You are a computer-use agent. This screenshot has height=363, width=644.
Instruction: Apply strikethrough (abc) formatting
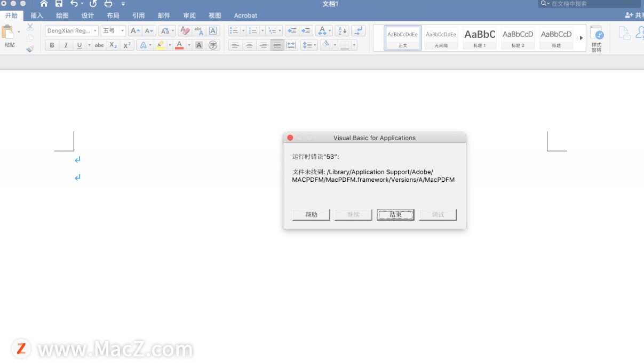pos(99,45)
